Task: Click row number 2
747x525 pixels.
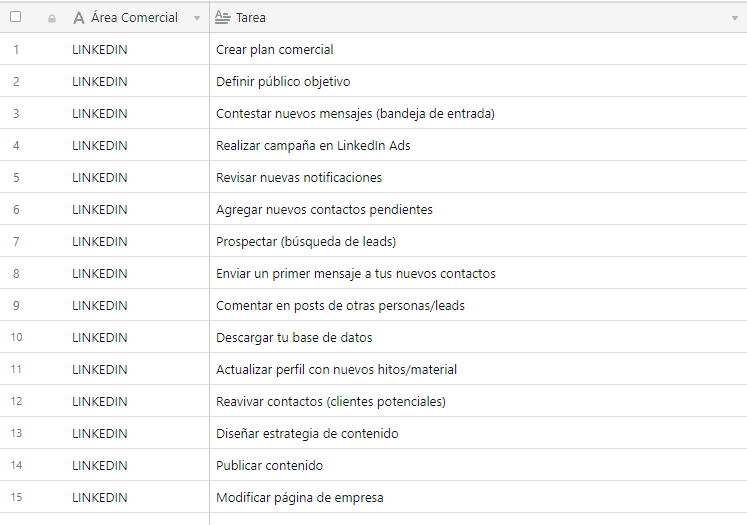Action: 16,81
